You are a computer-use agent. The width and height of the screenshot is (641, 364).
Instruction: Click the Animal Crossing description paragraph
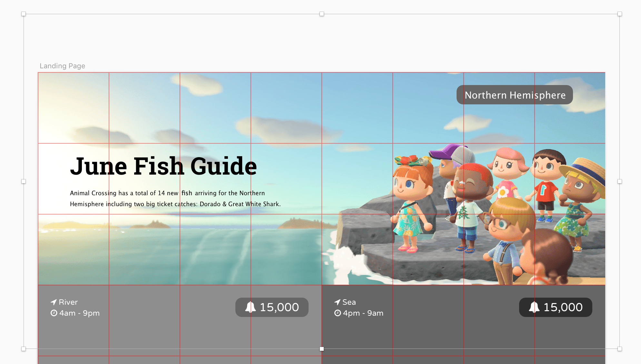coord(175,198)
